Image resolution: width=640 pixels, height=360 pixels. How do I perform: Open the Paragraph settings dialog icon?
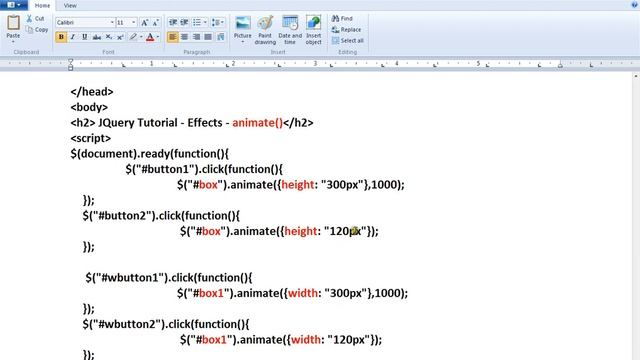(221, 37)
